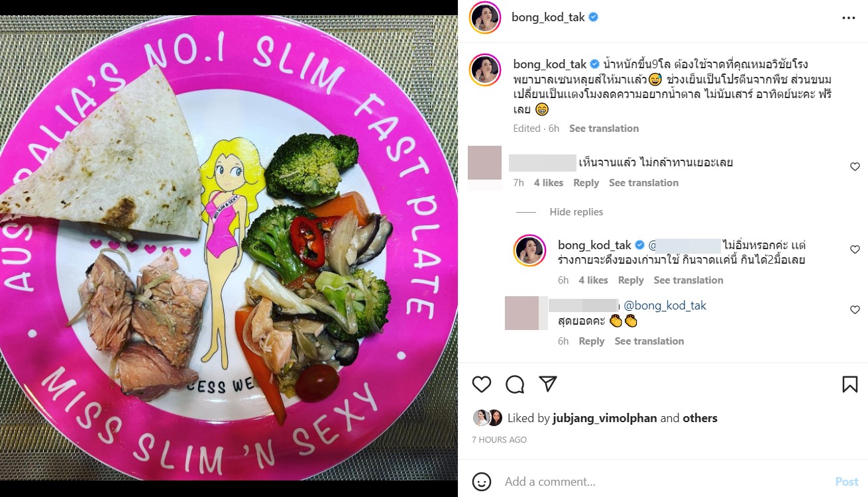
Task: Click the header profile avatar
Action: 486,18
